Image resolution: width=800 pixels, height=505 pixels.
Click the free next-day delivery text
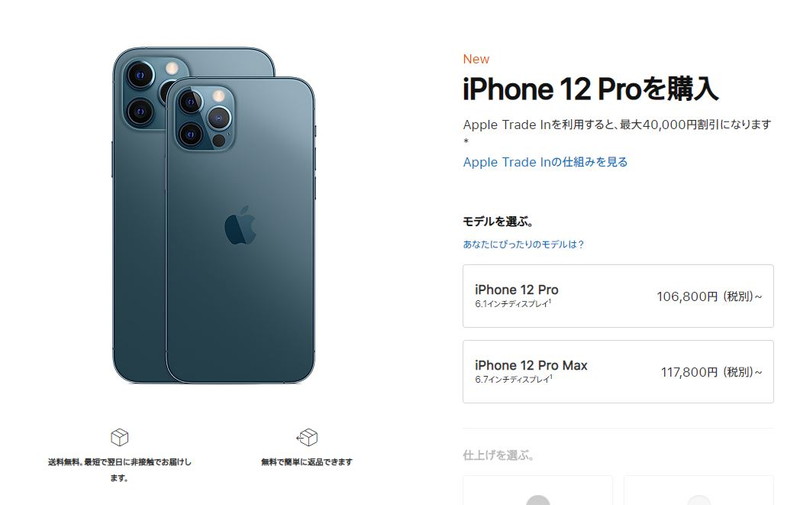coord(119,470)
